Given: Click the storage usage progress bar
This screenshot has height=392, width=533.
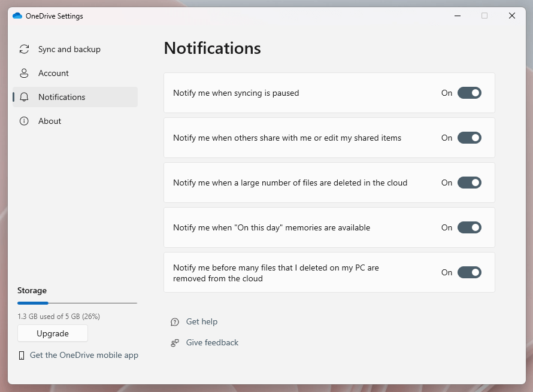Looking at the screenshot, I should (77, 303).
